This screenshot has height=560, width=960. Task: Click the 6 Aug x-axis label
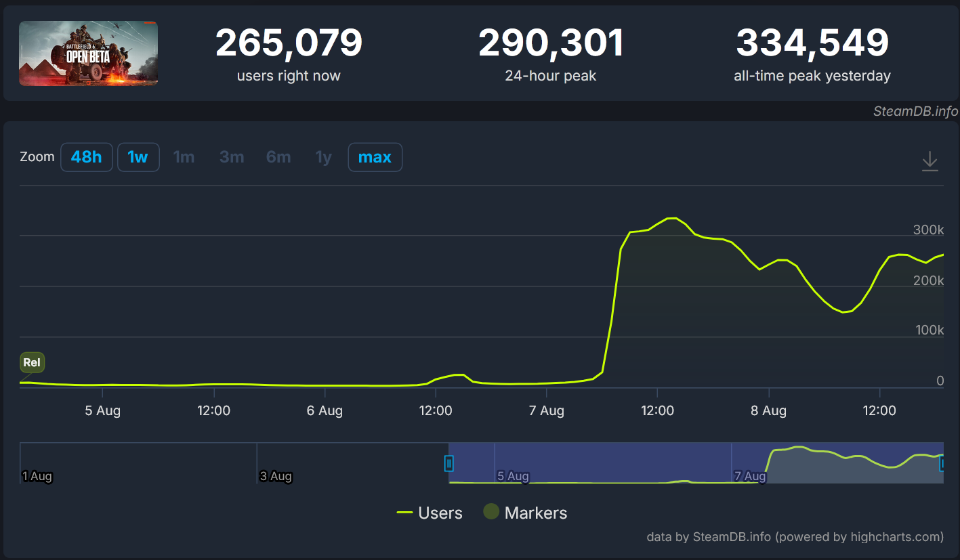click(x=325, y=410)
